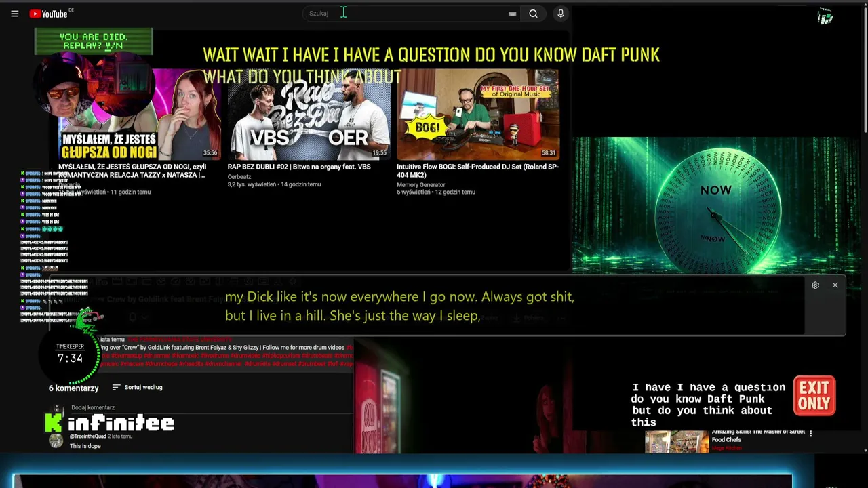Open title 'RAP BEZ DUBLI #02 | Bitwa na organy'
This screenshot has height=488, width=868.
point(299,167)
